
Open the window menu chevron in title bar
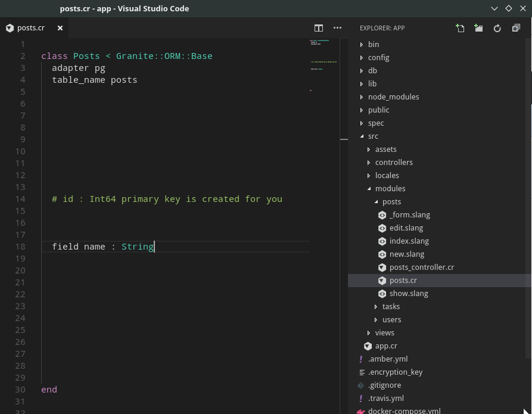[494, 8]
